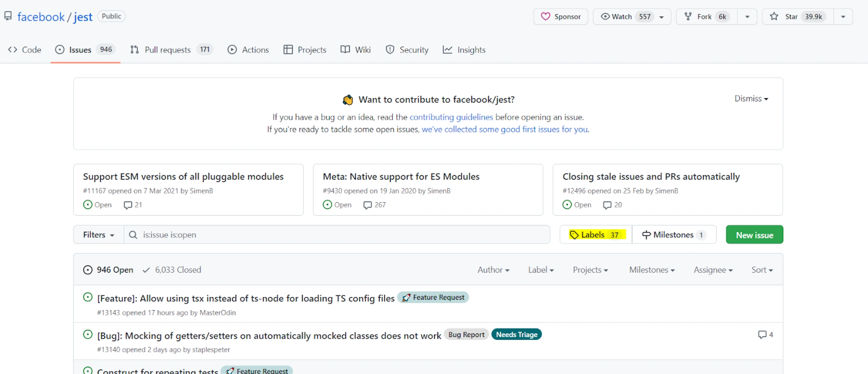
Task: Click the Sponsor heart icon
Action: pyautogui.click(x=545, y=17)
